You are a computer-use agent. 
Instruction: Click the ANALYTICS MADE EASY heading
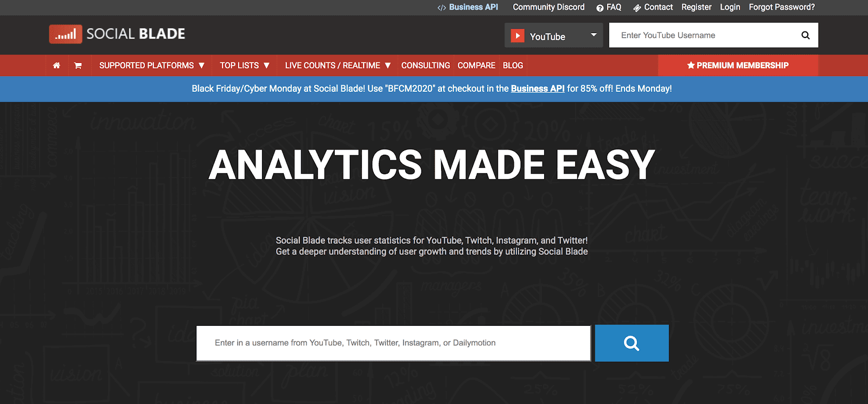[432, 165]
